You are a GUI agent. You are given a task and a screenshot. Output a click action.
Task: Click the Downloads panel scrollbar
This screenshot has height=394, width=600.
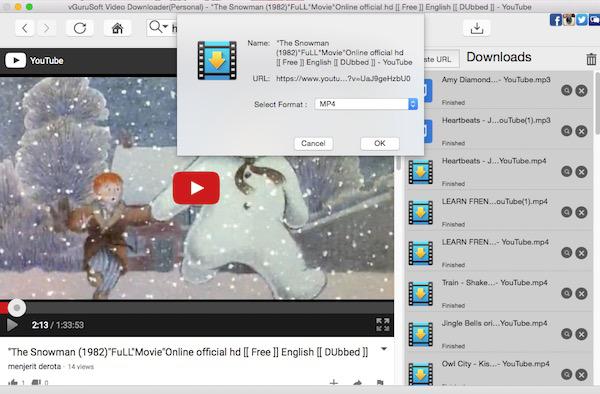(597, 103)
